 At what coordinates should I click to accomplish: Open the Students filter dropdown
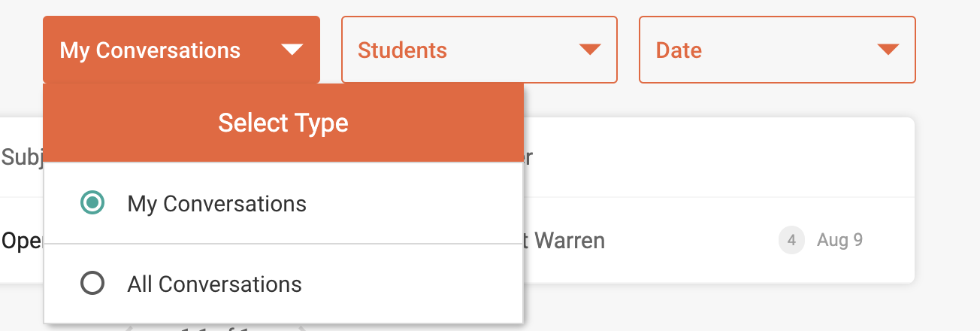[x=479, y=50]
